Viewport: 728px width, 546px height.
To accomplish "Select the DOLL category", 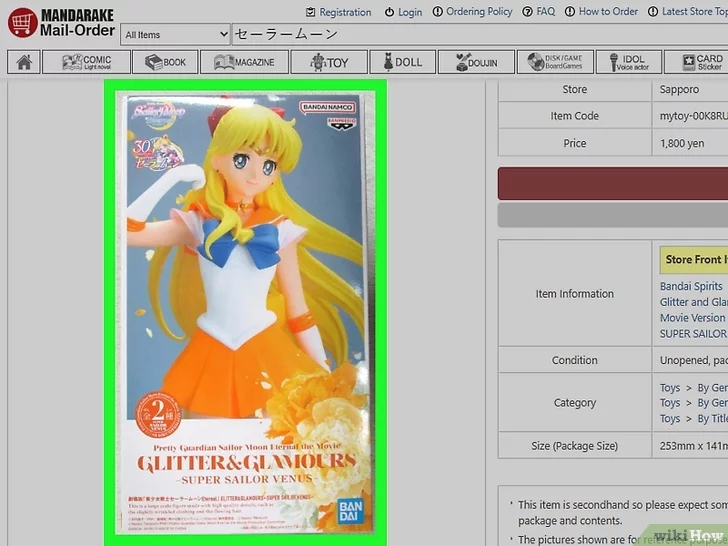I will 402,62.
